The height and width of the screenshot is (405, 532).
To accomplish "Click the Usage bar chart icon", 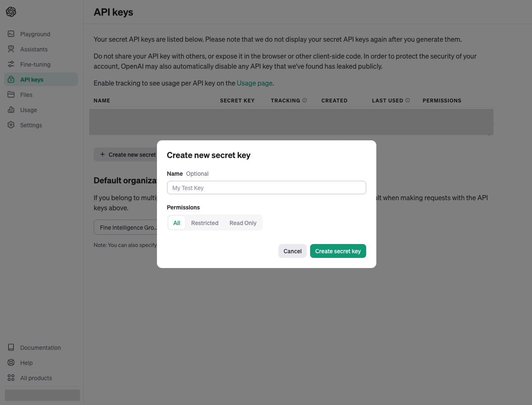I will (11, 110).
